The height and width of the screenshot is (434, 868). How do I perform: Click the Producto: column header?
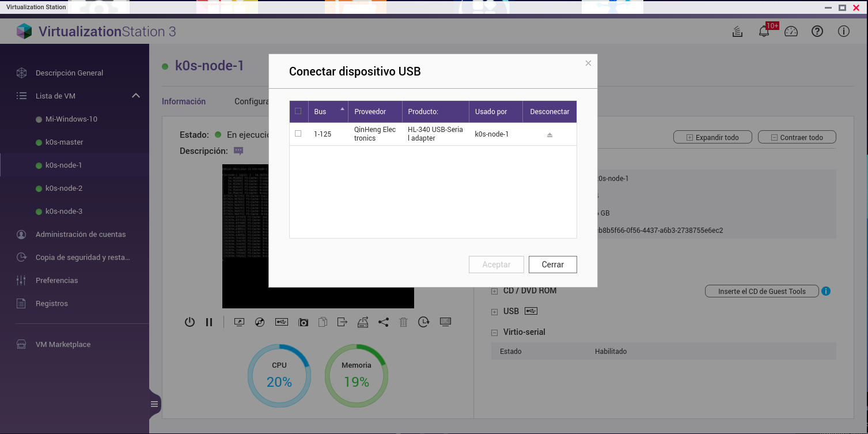(x=435, y=112)
